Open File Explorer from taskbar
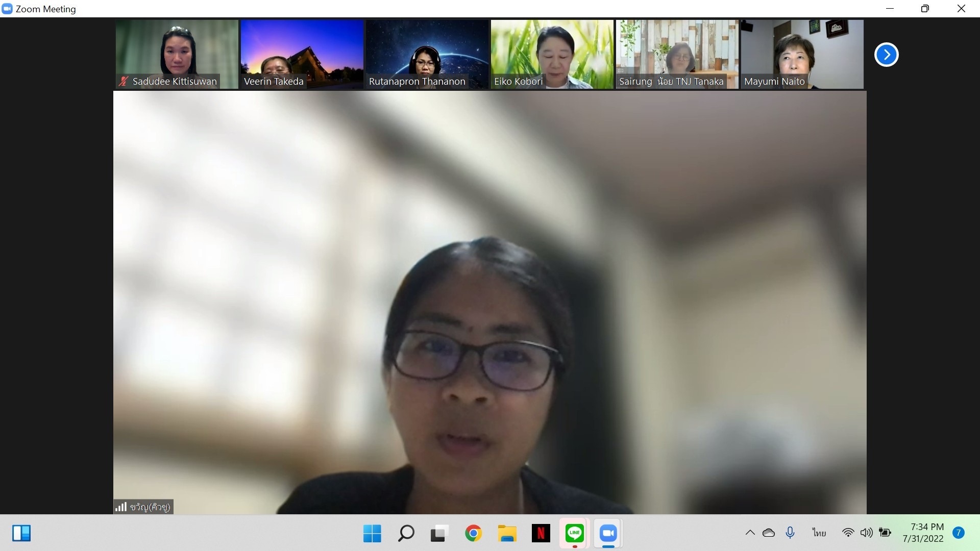This screenshot has height=551, width=980. tap(507, 534)
